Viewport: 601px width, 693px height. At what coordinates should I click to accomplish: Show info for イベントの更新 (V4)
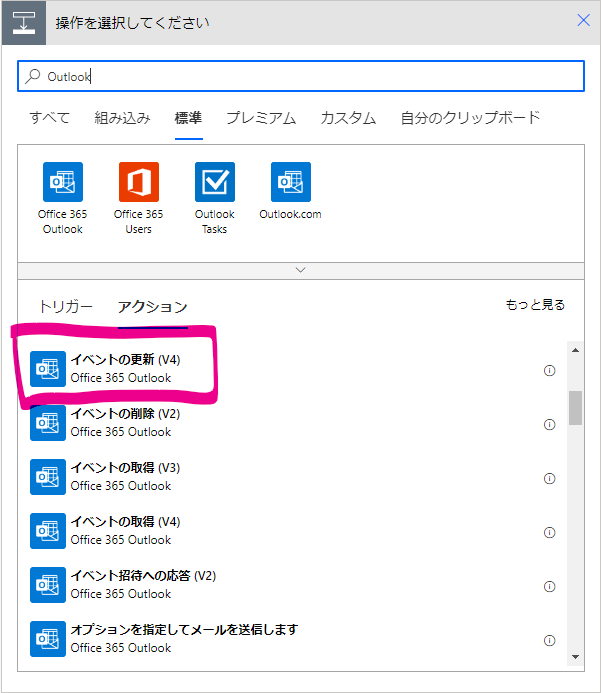549,370
